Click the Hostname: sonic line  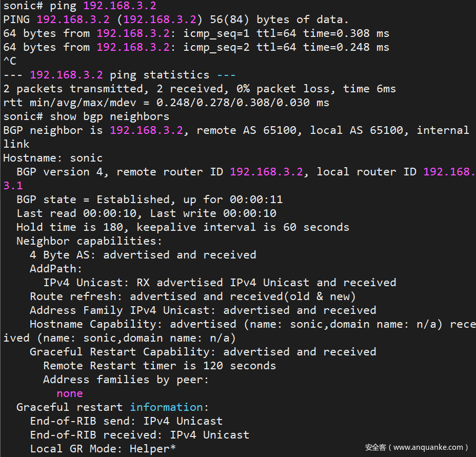[53, 158]
